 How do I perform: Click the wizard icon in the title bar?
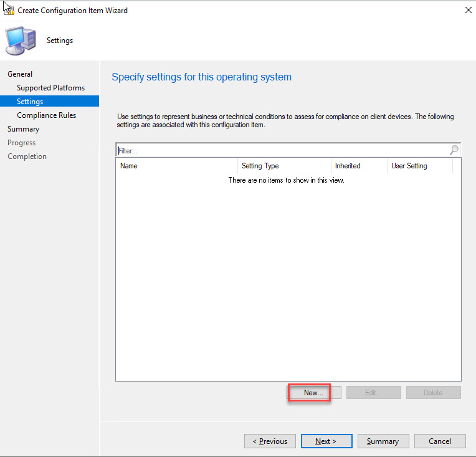pyautogui.click(x=9, y=10)
